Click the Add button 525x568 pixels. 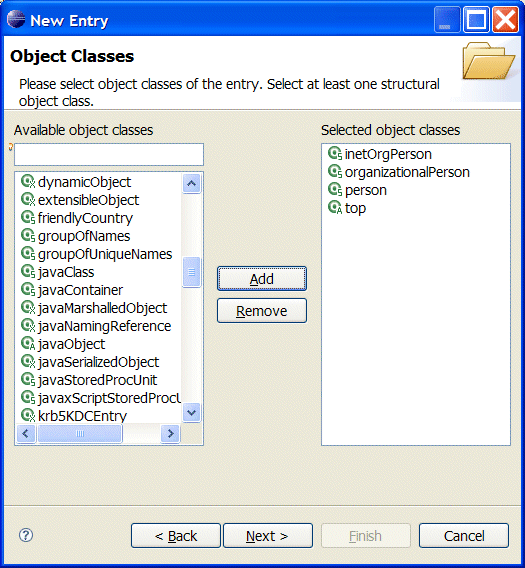click(x=262, y=279)
